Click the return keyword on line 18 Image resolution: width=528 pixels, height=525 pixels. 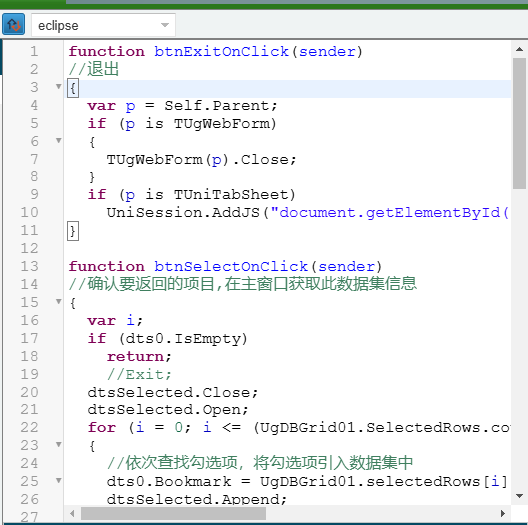(x=135, y=357)
